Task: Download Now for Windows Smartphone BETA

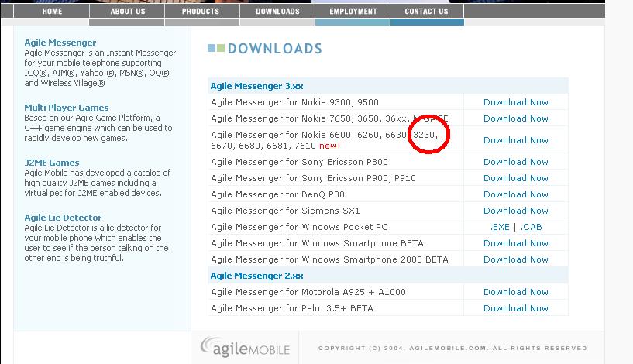Action: tap(515, 243)
